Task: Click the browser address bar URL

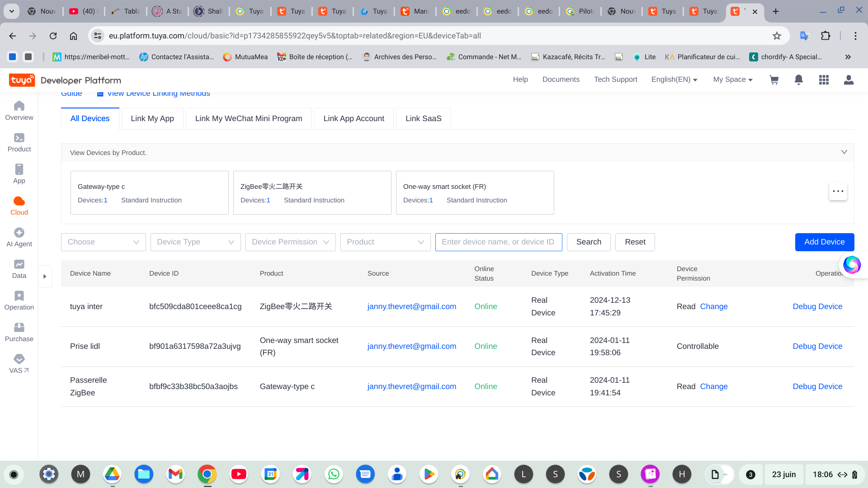Action: [295, 36]
